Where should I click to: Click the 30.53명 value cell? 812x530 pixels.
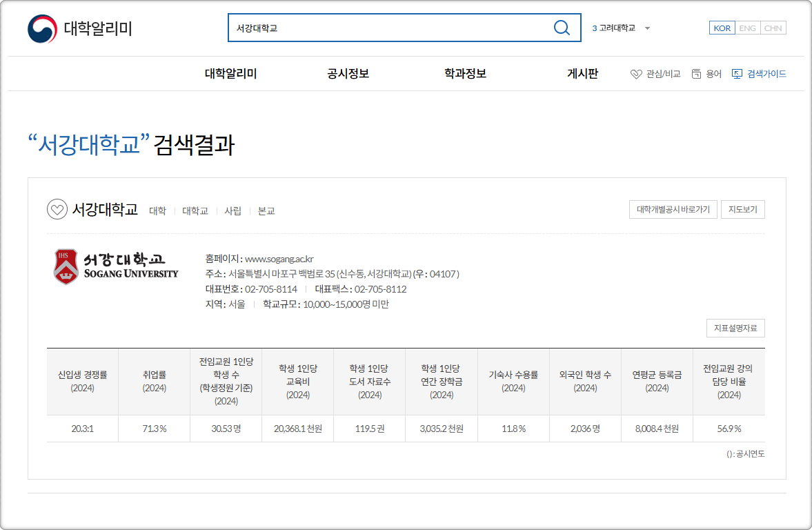[x=226, y=429]
